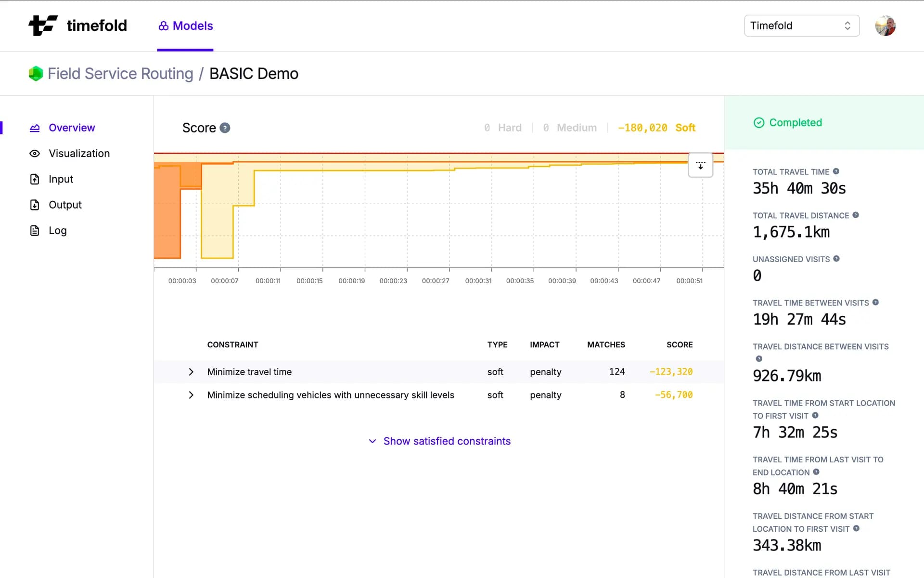Click the Timefold logo
The image size is (924, 578).
(77, 26)
